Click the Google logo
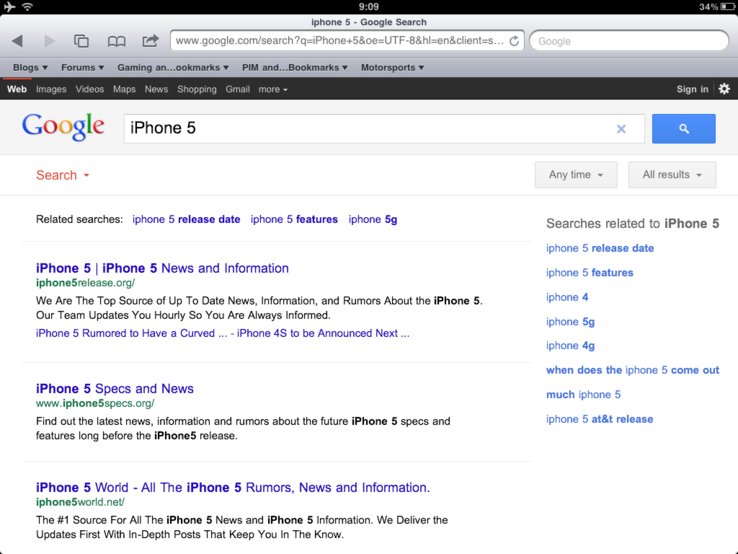The image size is (738, 554). coord(63,127)
